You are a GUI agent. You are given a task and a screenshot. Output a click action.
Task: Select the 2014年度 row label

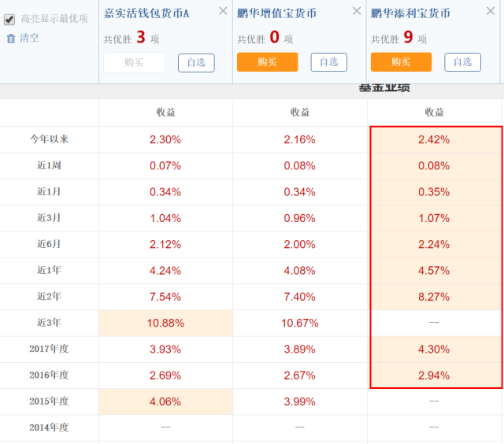(x=49, y=427)
